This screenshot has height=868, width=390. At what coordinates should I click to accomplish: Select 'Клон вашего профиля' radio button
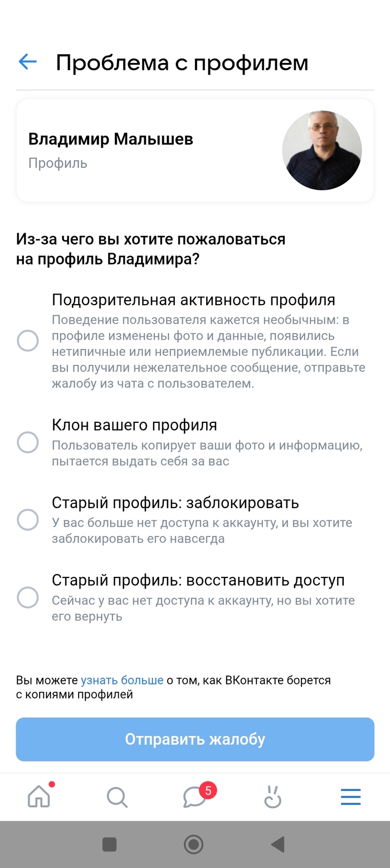[x=28, y=442]
